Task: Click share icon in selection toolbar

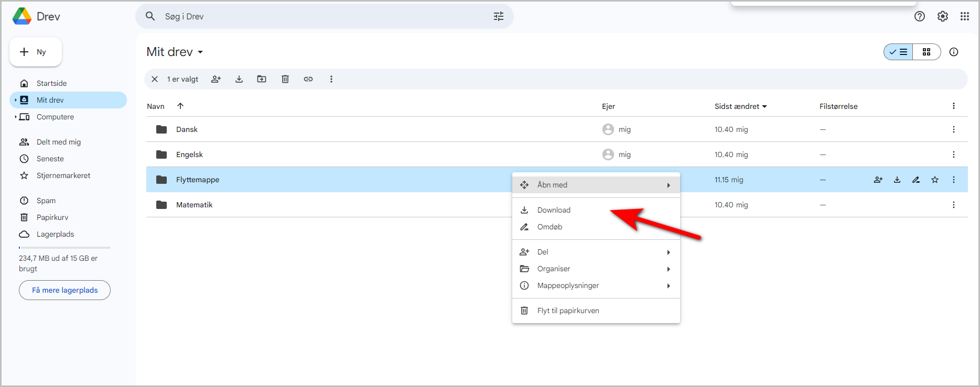Action: tap(216, 79)
